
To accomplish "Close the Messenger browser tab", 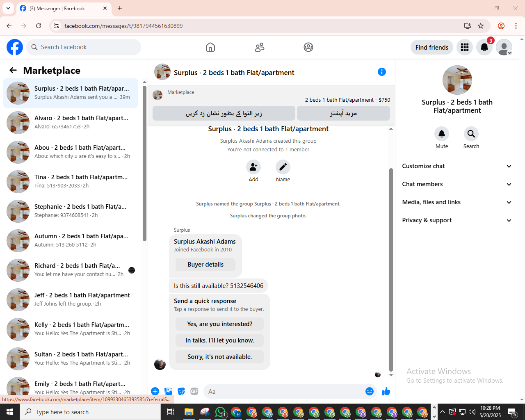I will click(105, 8).
